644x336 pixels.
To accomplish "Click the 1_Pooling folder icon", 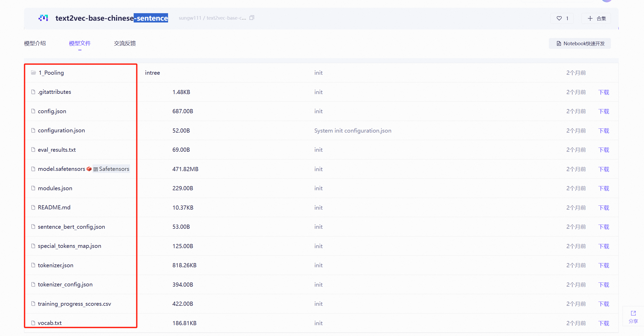I will point(33,73).
